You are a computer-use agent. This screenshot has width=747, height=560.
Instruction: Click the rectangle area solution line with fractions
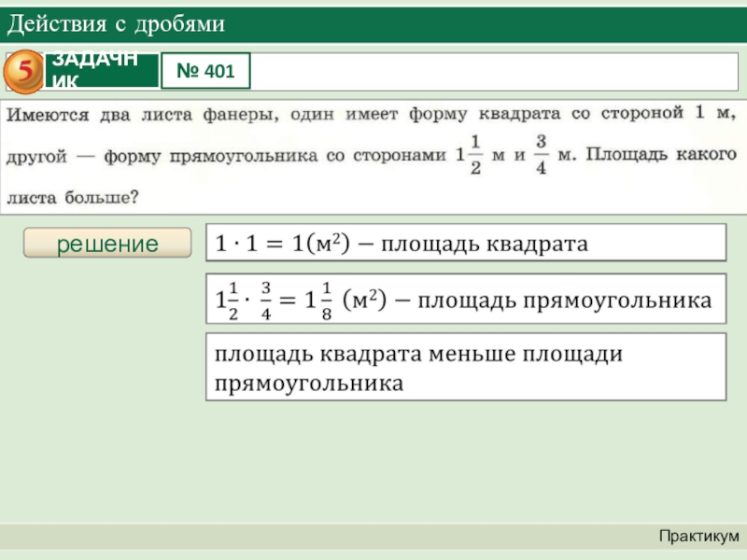(x=466, y=299)
